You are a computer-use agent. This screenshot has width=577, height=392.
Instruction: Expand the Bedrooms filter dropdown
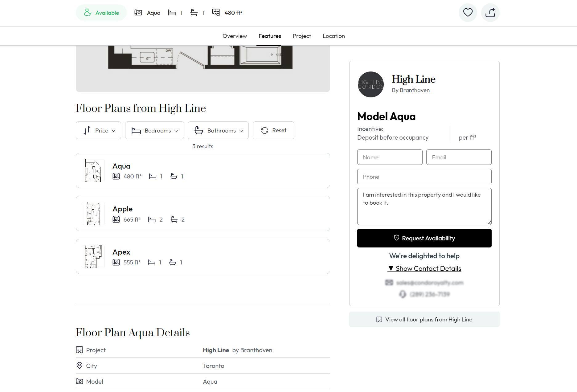(154, 130)
